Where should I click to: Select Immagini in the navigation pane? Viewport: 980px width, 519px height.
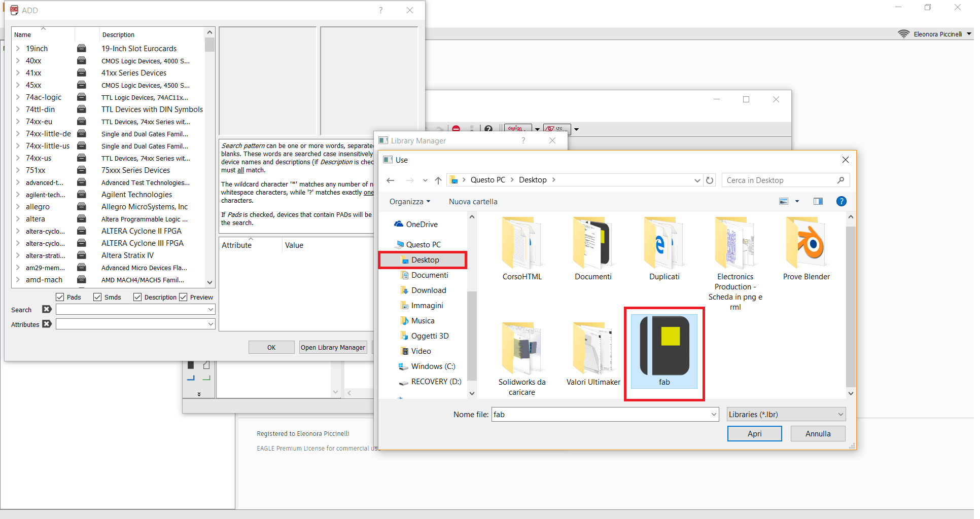click(427, 305)
